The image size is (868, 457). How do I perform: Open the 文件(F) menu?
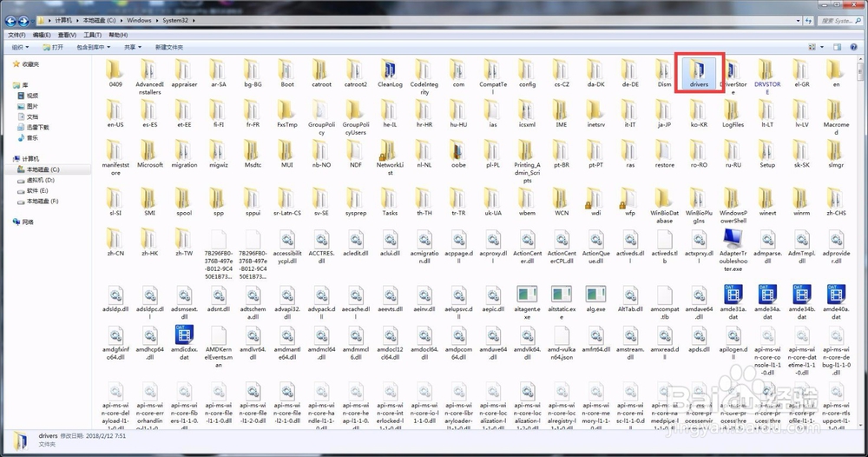(x=16, y=35)
